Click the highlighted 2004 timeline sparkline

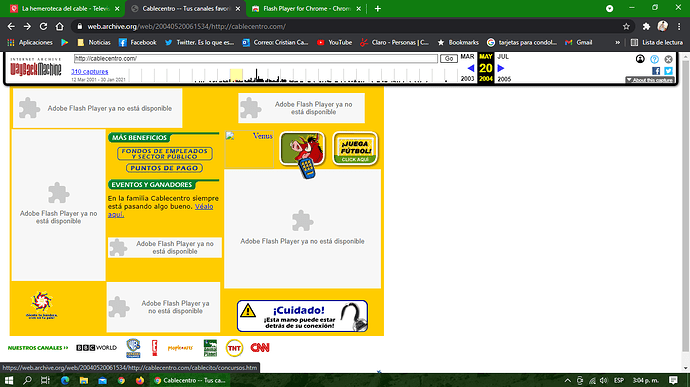coord(236,75)
